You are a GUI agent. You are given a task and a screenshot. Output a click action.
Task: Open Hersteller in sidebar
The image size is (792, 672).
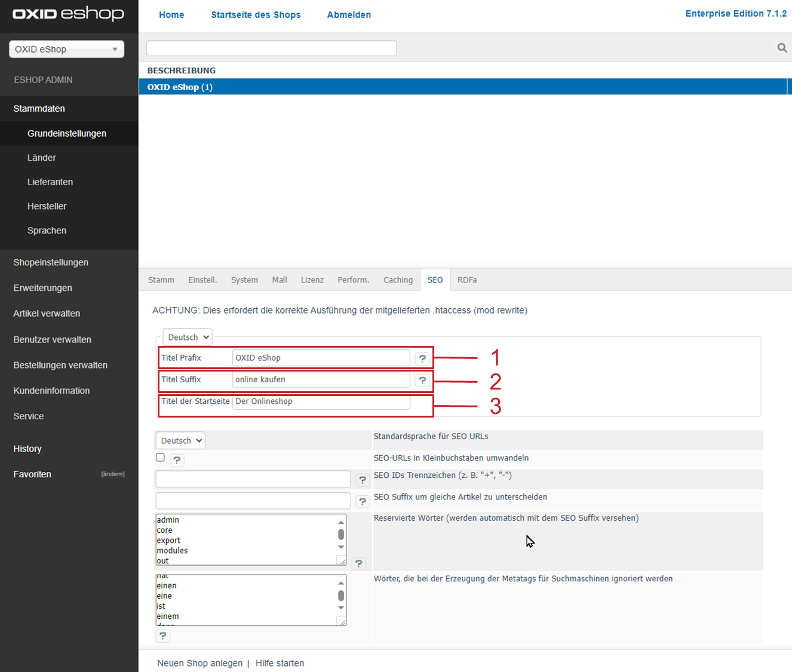tap(47, 206)
